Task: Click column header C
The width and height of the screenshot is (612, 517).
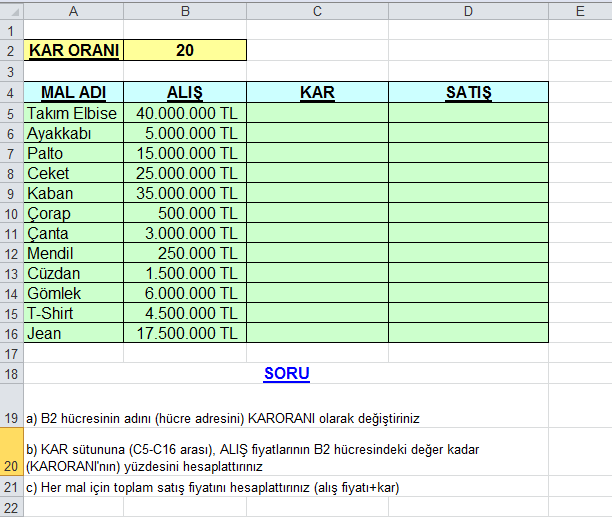Action: (x=316, y=11)
